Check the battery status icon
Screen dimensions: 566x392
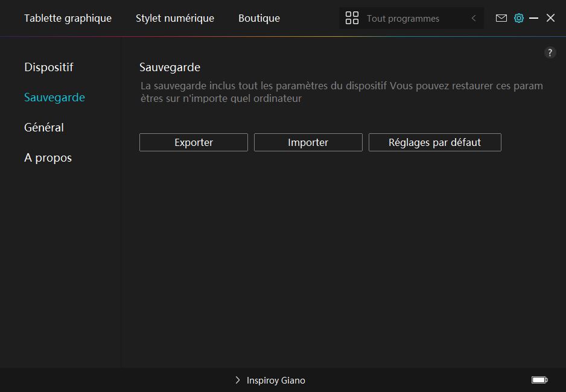pos(539,380)
